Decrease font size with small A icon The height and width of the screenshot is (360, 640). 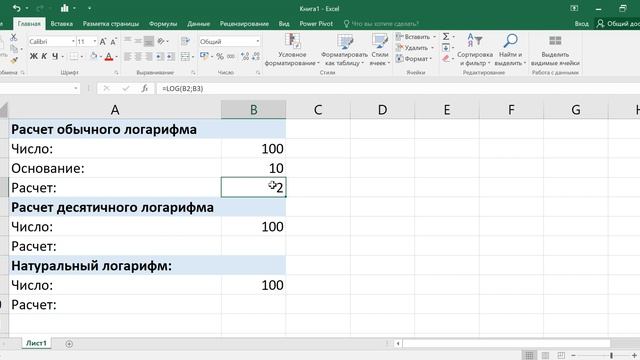(113, 42)
